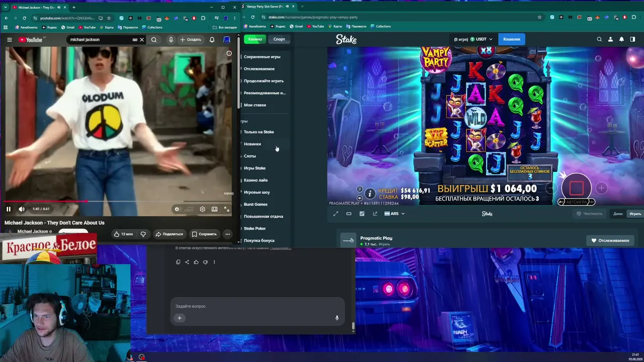
Task: Pop out the Stake game window
Action: click(x=375, y=214)
